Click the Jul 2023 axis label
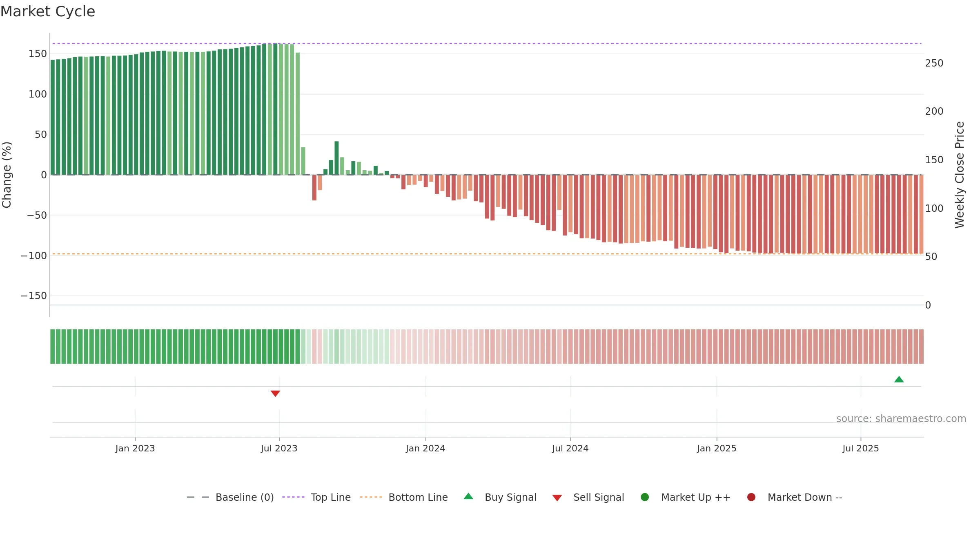Screen dimensions: 980x551 tap(279, 449)
